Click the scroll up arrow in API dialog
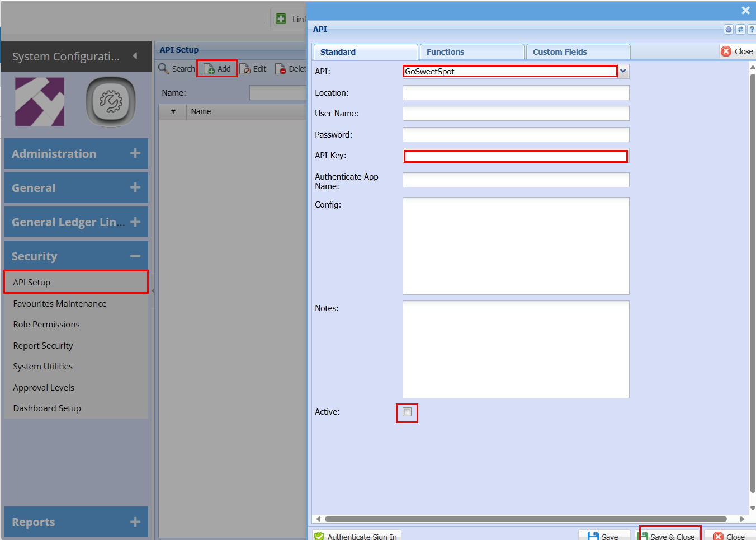Image resolution: width=756 pixels, height=540 pixels. 753,67
